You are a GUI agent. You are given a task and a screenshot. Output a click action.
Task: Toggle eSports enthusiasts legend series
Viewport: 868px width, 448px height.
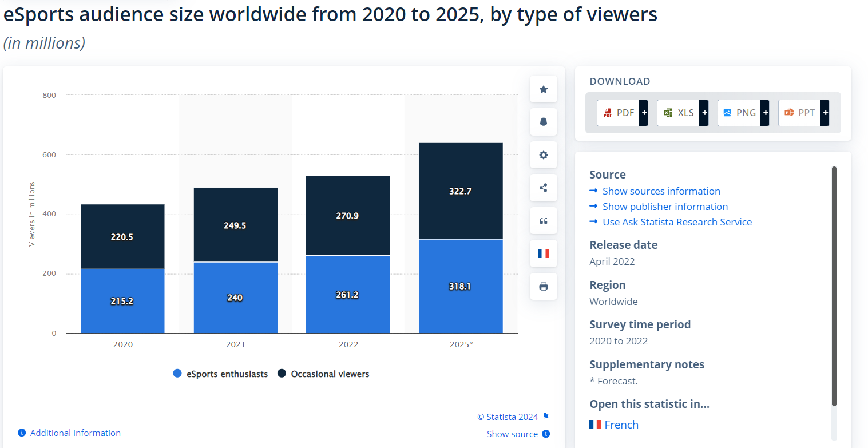click(x=220, y=374)
